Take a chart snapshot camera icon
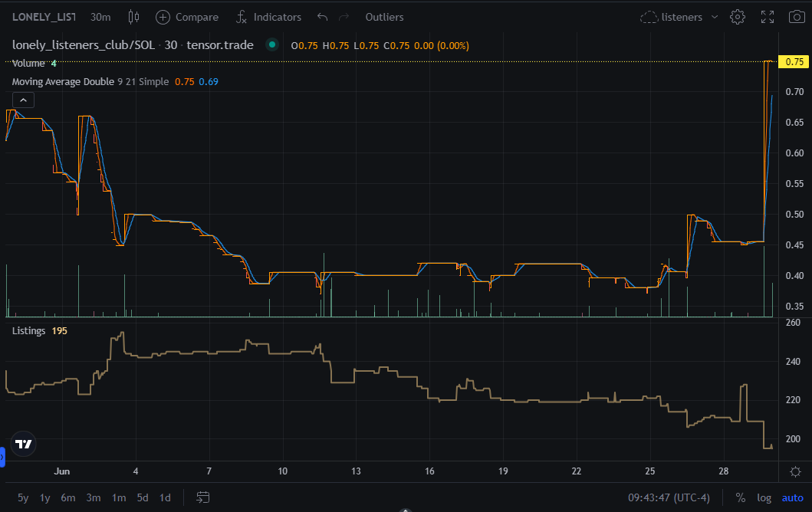The image size is (812, 512). click(x=797, y=17)
